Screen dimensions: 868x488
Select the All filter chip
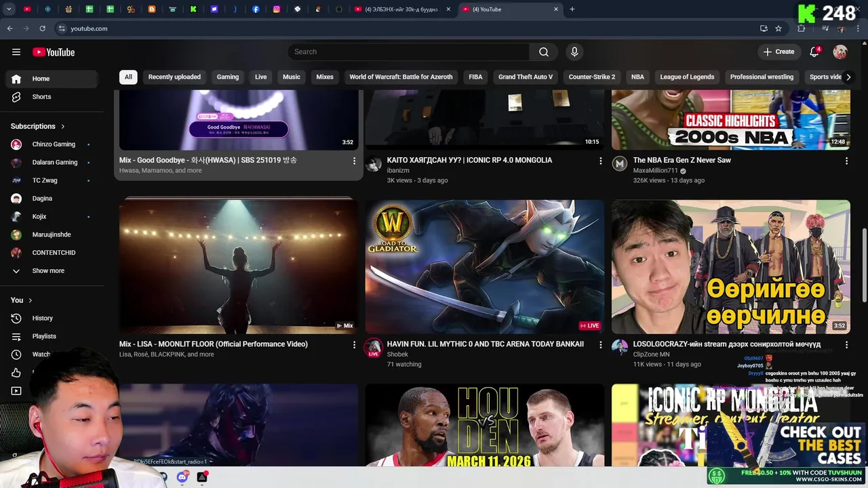[128, 77]
